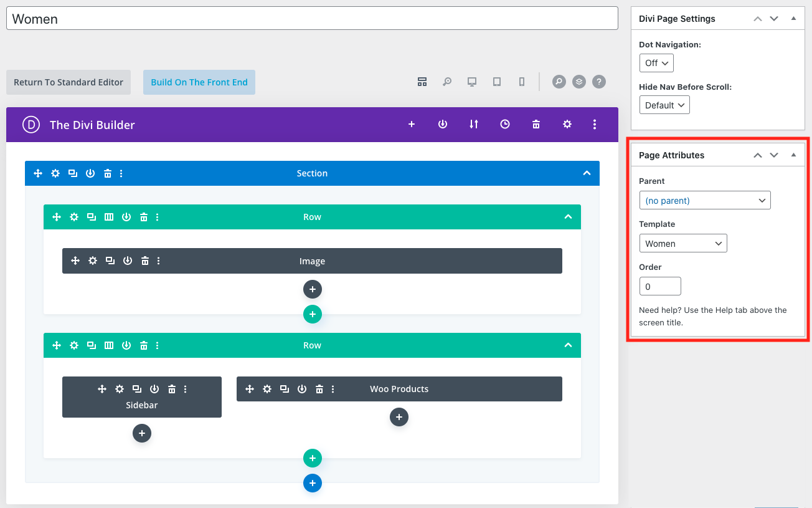Delete the Woo Products module
Viewport: 812px width, 508px height.
point(319,389)
